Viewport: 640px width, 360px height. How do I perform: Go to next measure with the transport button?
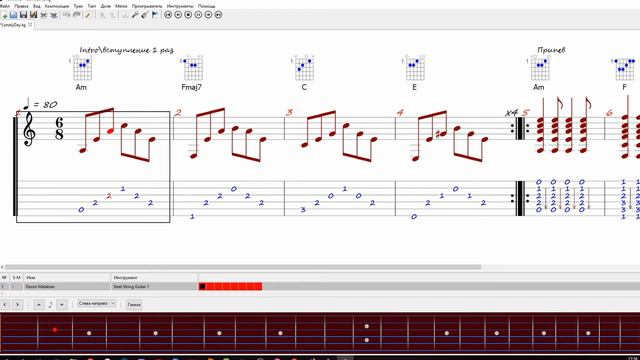pyautogui.click(x=208, y=15)
